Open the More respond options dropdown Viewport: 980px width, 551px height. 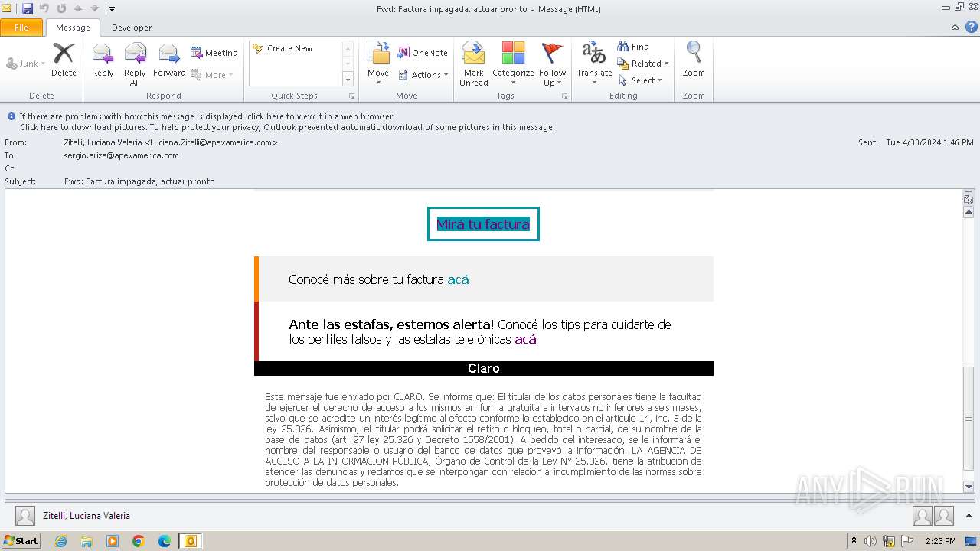click(x=212, y=75)
